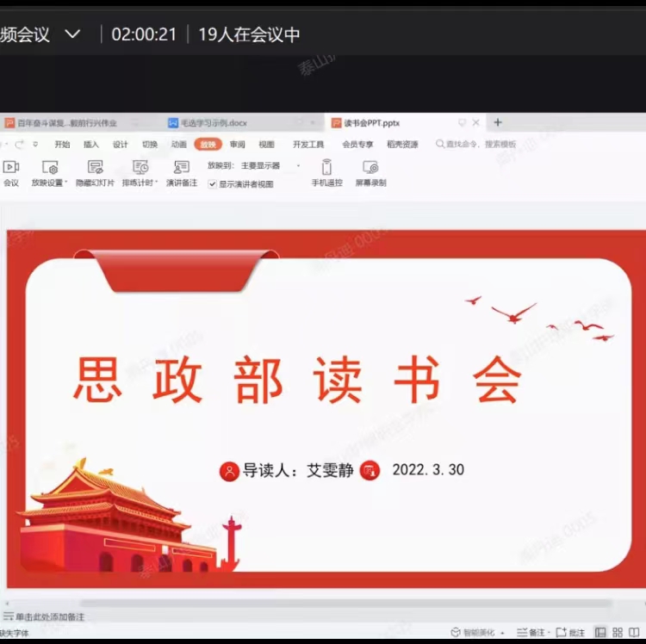Switch to slide sorter grid view
This screenshot has height=644, width=646.
(x=619, y=633)
